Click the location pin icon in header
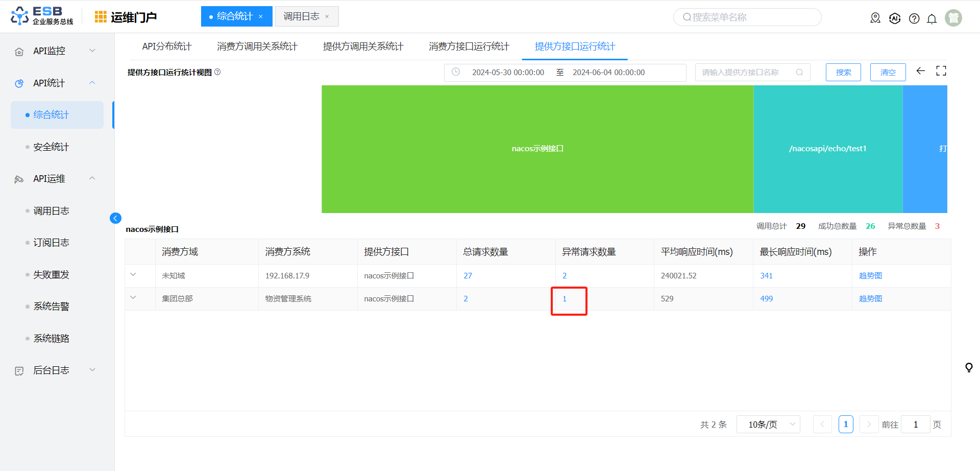980x471 pixels. click(x=875, y=18)
